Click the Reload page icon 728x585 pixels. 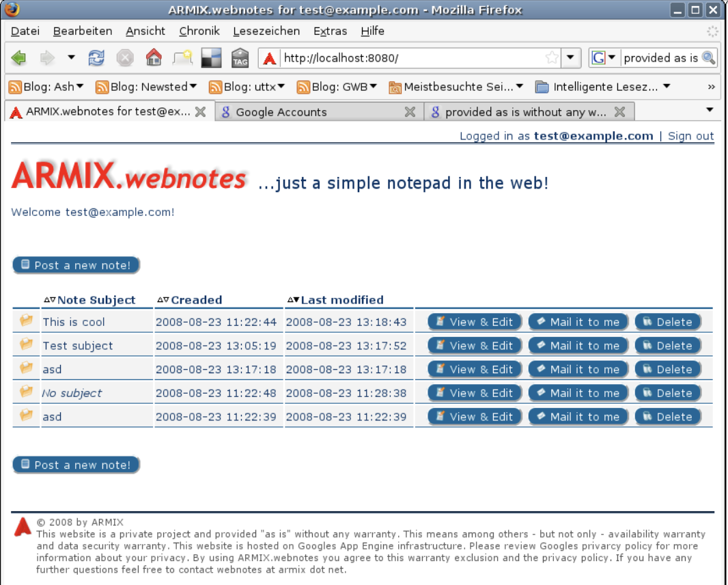tap(96, 57)
